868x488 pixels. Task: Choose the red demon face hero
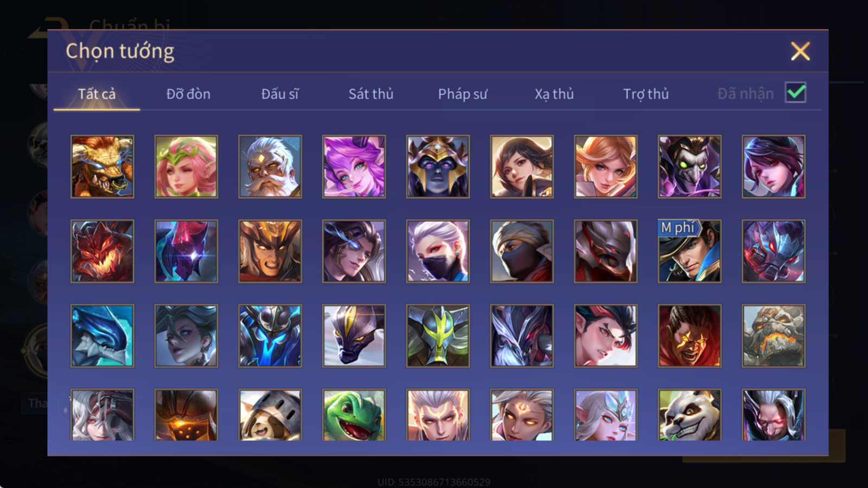(102, 251)
